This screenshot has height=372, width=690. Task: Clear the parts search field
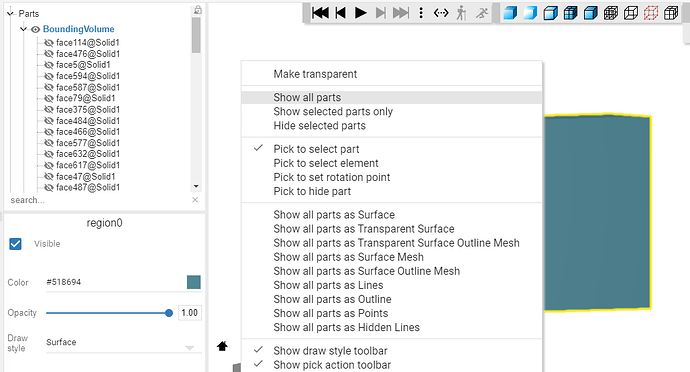pos(195,200)
